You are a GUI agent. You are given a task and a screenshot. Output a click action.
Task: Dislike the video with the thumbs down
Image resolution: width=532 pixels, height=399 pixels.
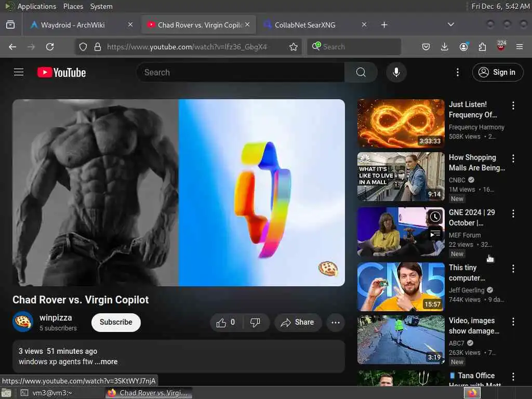255,322
